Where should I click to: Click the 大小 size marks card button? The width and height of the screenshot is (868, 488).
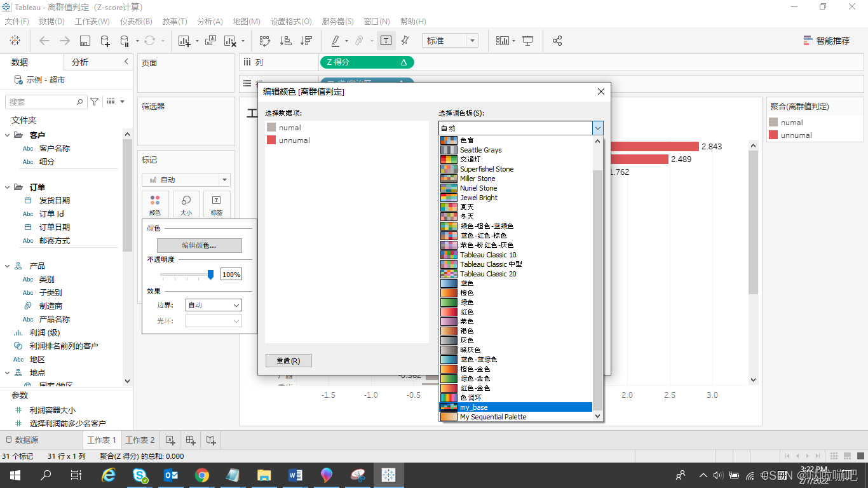pos(186,205)
